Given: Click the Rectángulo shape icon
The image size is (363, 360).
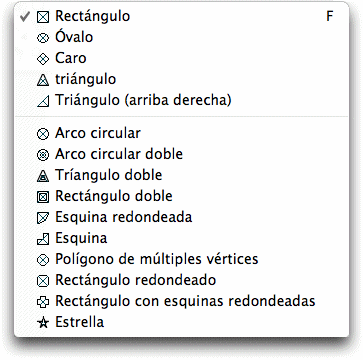Looking at the screenshot, I should (x=43, y=17).
